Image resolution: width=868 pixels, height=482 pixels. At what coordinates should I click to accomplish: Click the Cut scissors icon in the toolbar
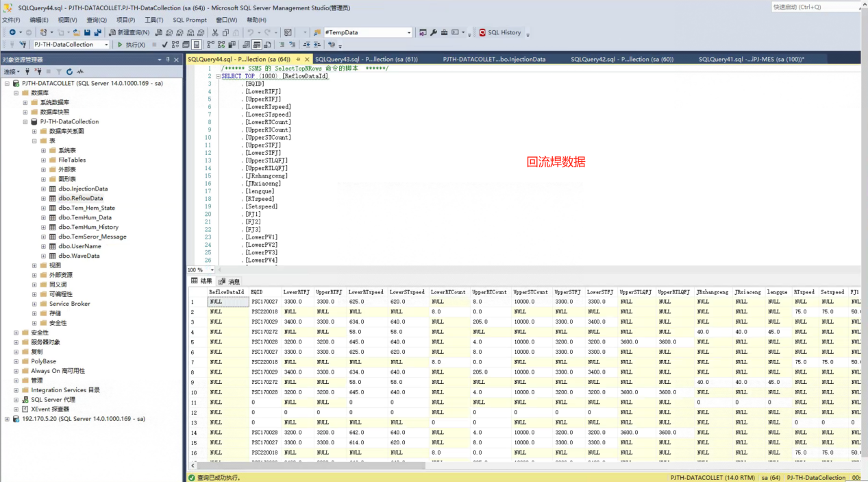click(215, 32)
